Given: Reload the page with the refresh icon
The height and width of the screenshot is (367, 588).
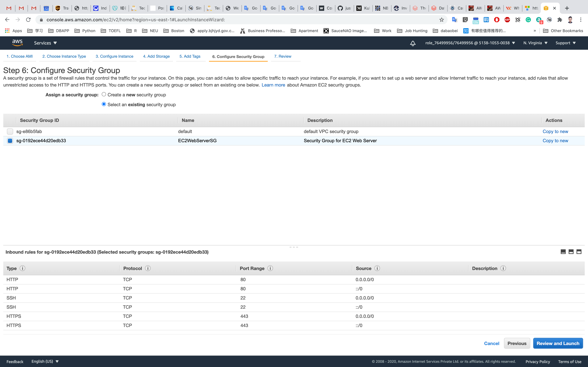Looking at the screenshot, I should [28, 20].
